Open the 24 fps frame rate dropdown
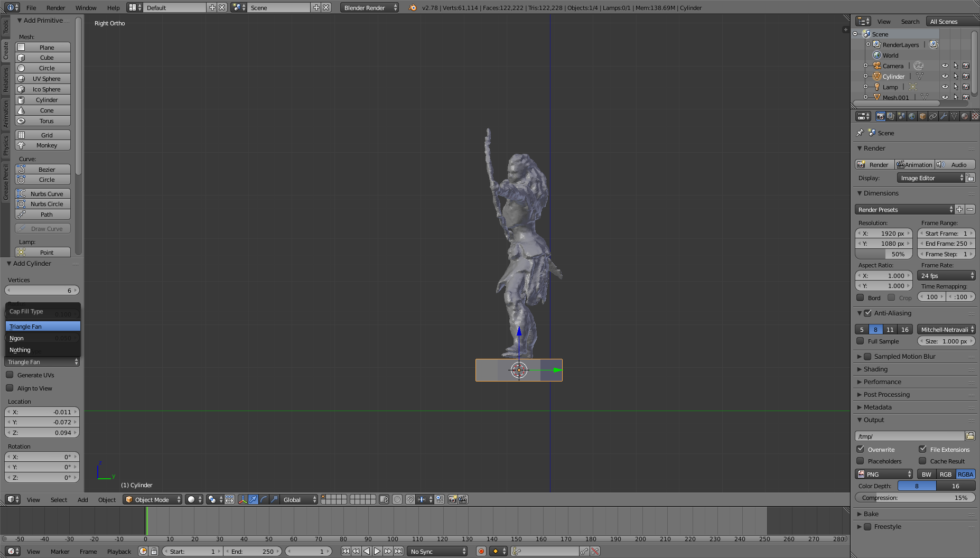This screenshot has height=558, width=980. (x=946, y=275)
